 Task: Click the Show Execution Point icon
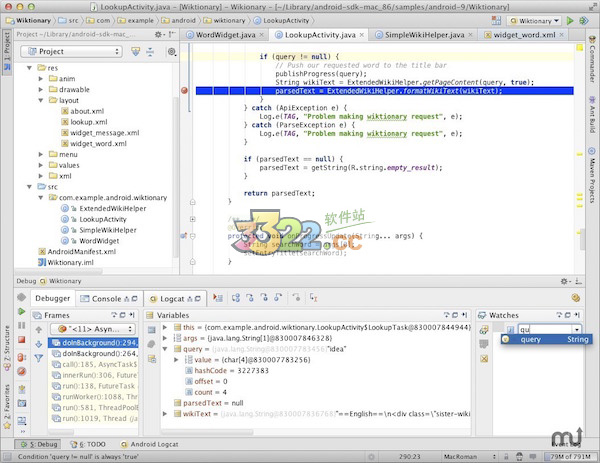click(216, 297)
